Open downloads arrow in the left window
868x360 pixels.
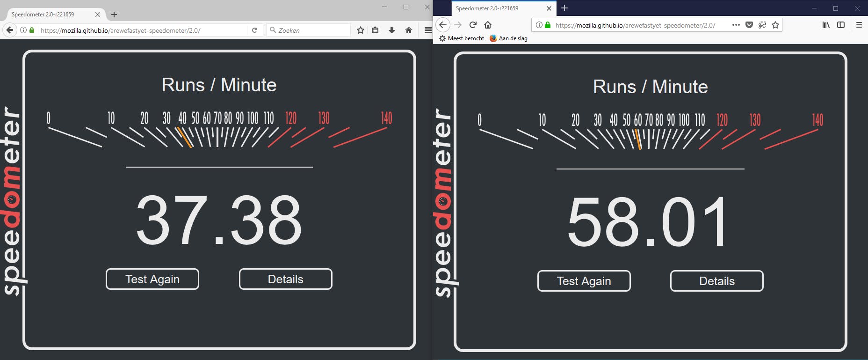coord(392,30)
